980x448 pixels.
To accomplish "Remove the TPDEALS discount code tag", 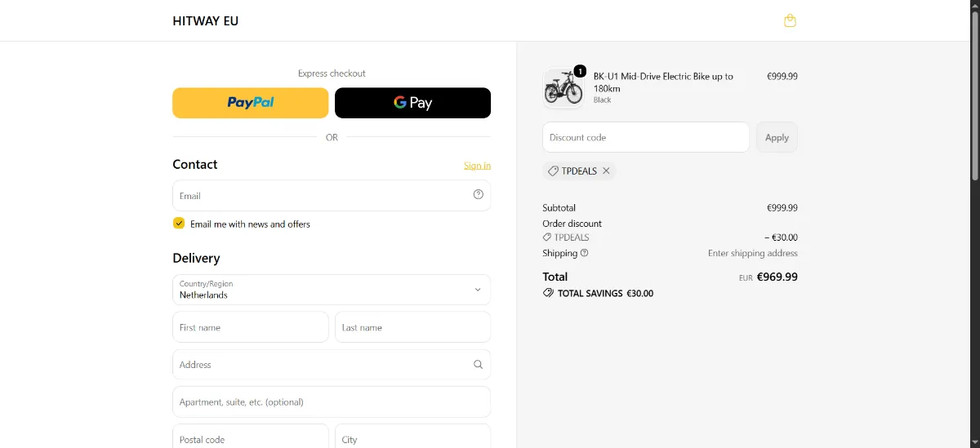I will 606,171.
